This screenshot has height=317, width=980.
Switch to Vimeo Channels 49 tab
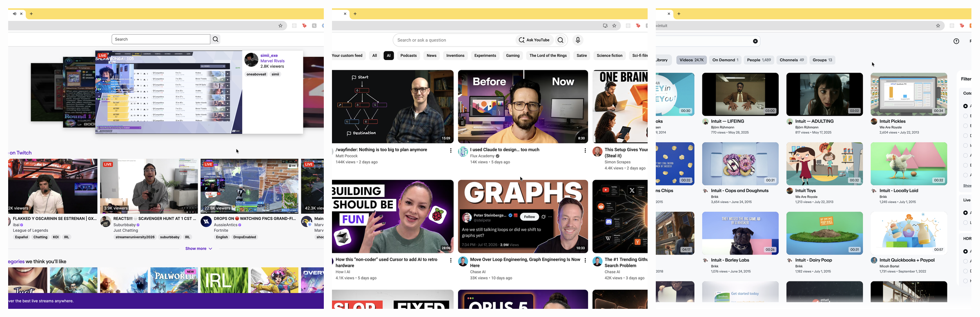point(792,60)
